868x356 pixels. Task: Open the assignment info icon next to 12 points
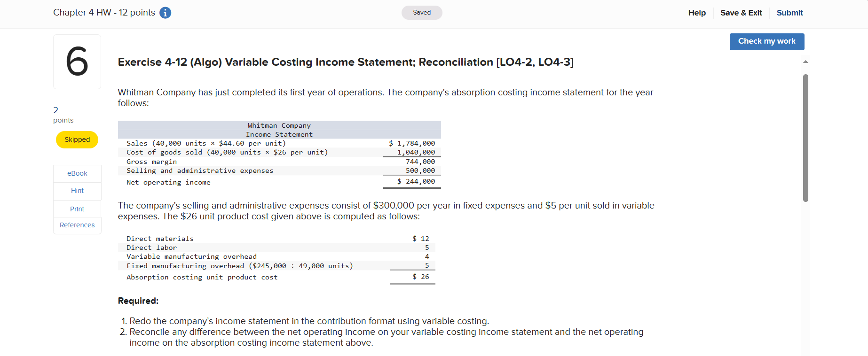point(165,13)
